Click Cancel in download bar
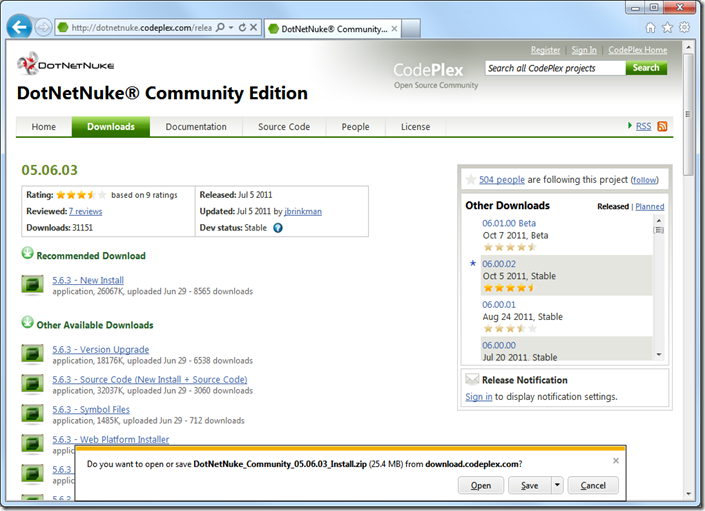This screenshot has width=705, height=511. pos(593,485)
